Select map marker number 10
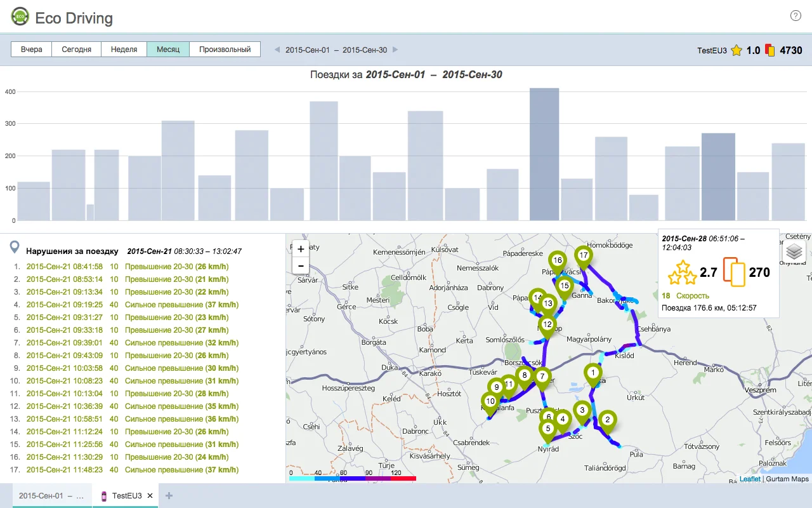This screenshot has height=508, width=812. pyautogui.click(x=490, y=401)
